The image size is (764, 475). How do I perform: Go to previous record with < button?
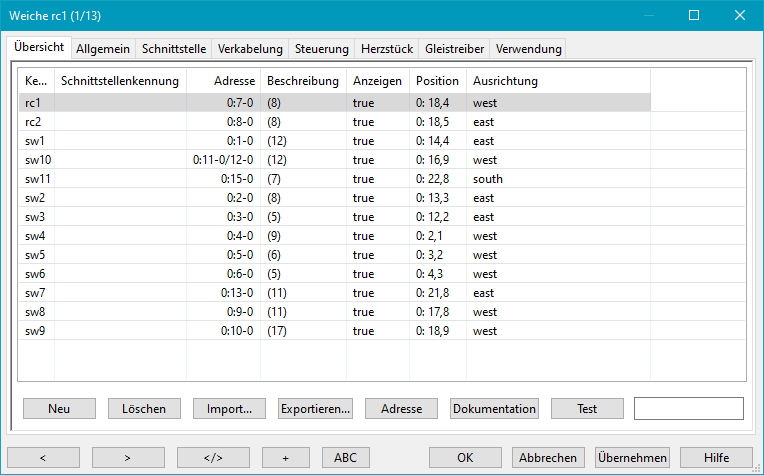point(43,457)
